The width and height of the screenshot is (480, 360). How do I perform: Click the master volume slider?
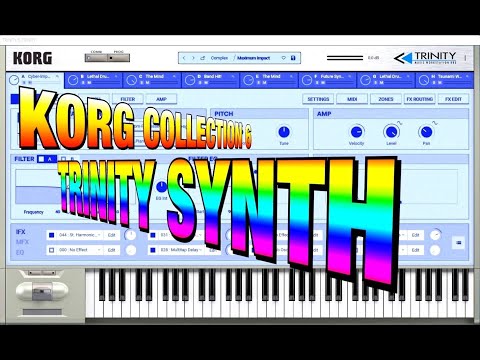click(345, 58)
